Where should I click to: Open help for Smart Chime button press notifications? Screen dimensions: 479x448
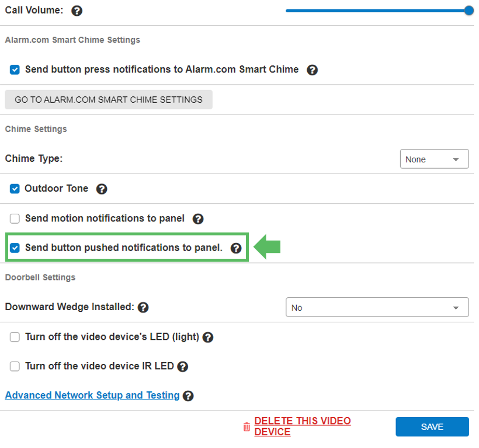(313, 70)
